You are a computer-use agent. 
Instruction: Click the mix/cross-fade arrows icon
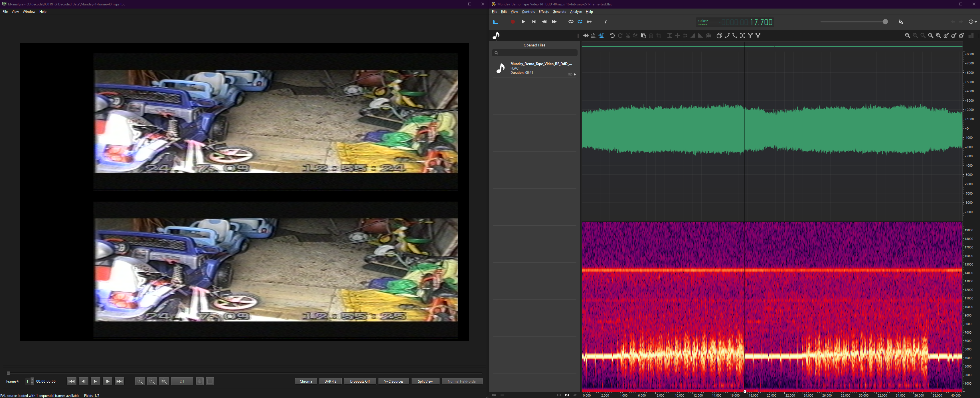click(x=742, y=36)
